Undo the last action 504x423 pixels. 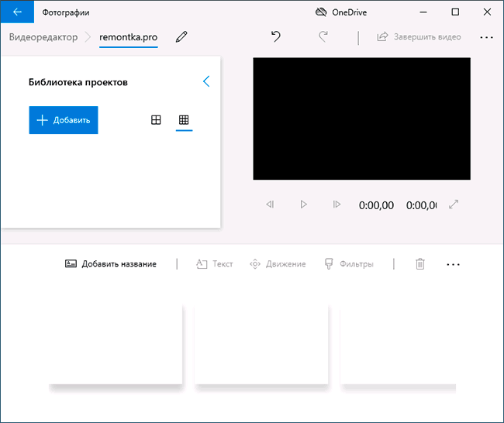(x=276, y=36)
